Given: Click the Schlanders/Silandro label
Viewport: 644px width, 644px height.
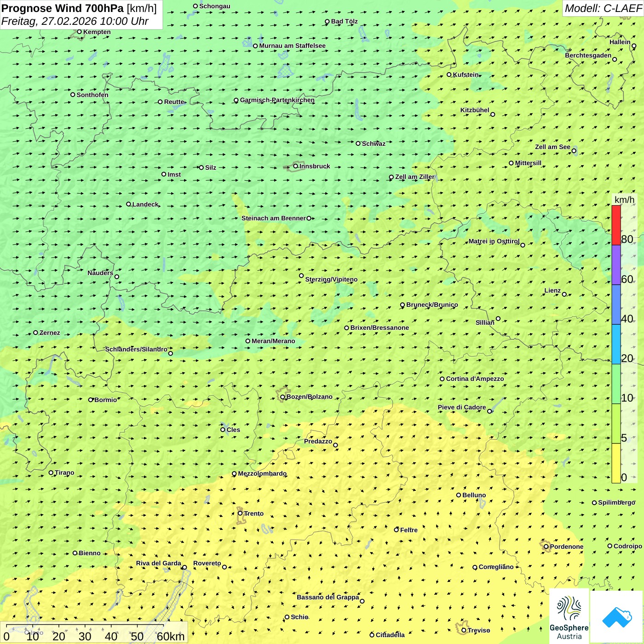Looking at the screenshot, I should click(x=136, y=349).
